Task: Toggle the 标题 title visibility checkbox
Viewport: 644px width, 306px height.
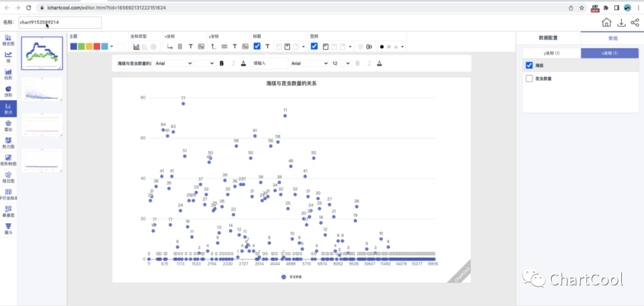Action: [257, 46]
